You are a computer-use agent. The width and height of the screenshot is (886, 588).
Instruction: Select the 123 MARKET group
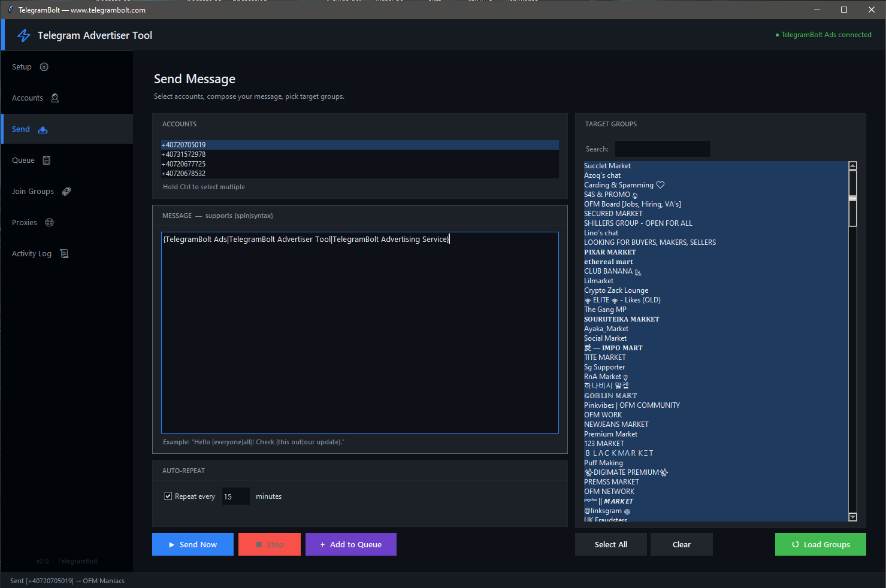[x=716, y=444]
